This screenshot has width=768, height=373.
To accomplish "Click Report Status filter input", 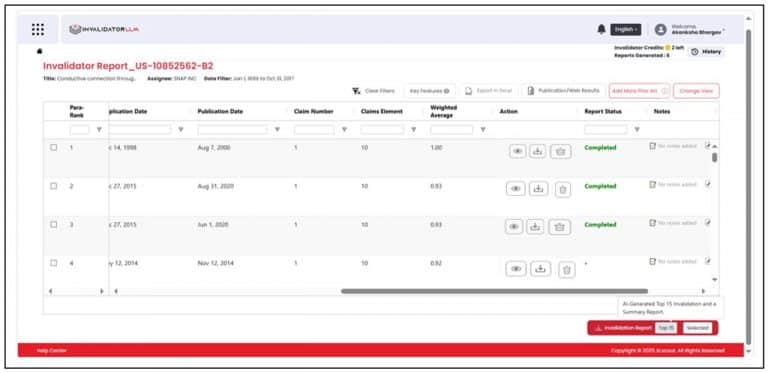I will tap(605, 130).
